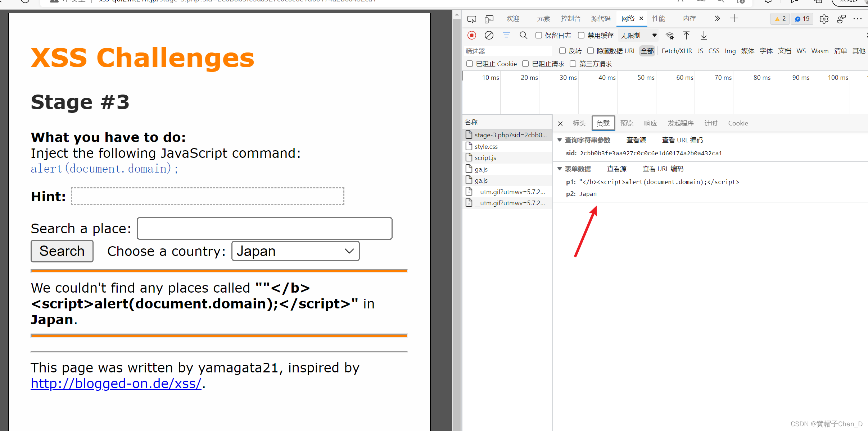868x431 pixels.
Task: Switch to the 控制台 tab
Action: 570,19
